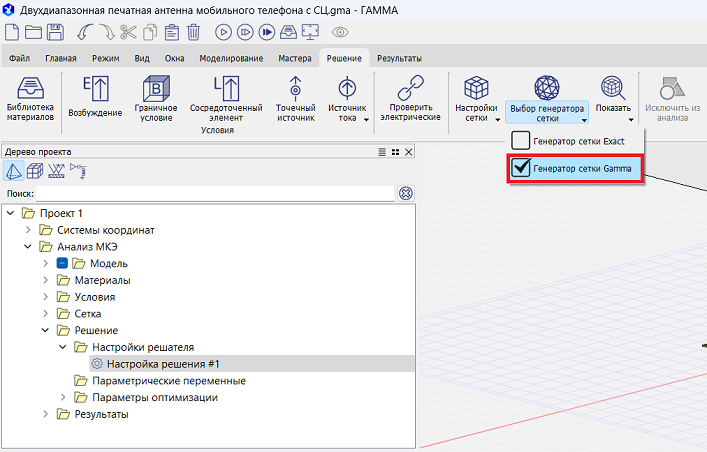Image resolution: width=707 pixels, height=452 pixels.
Task: Uncheck Генератор сетки Gamma option
Action: 521,169
